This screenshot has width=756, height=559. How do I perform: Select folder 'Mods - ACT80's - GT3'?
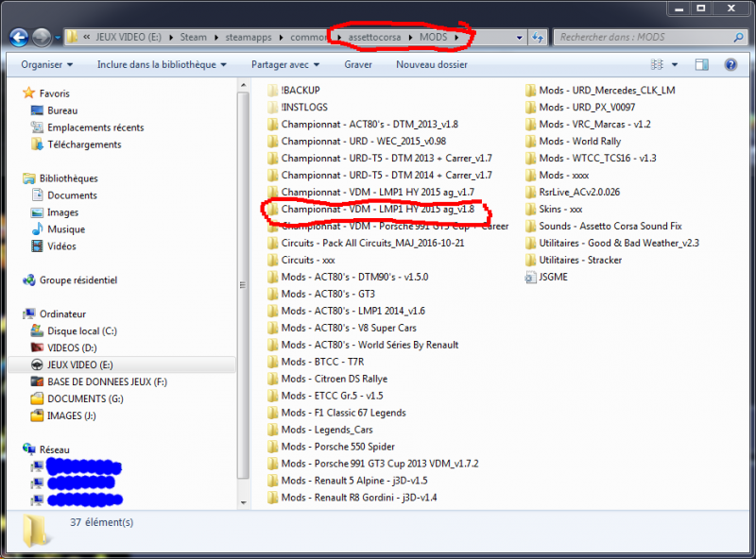[x=328, y=294]
